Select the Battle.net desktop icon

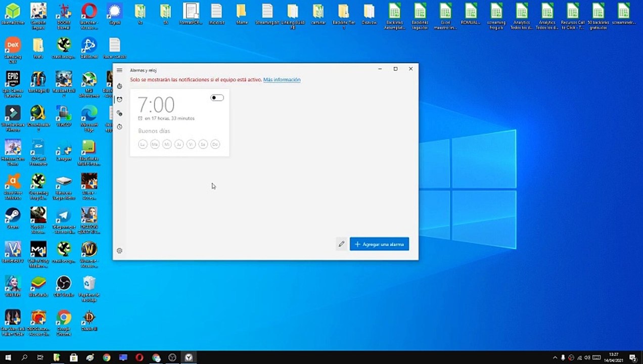point(89,49)
